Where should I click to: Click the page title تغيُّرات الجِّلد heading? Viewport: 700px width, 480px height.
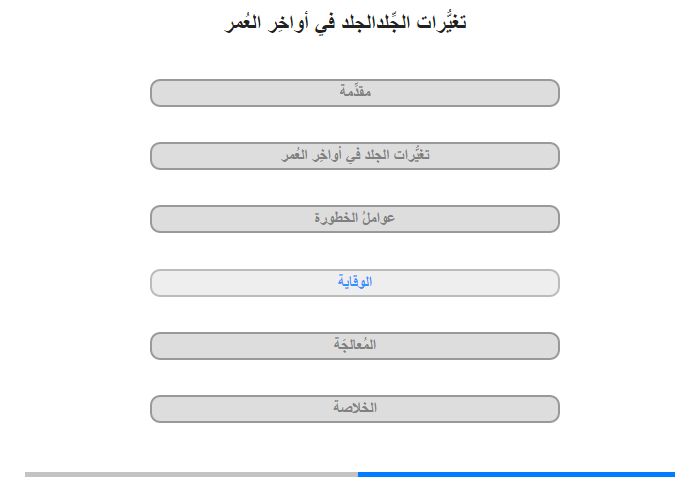[346, 21]
